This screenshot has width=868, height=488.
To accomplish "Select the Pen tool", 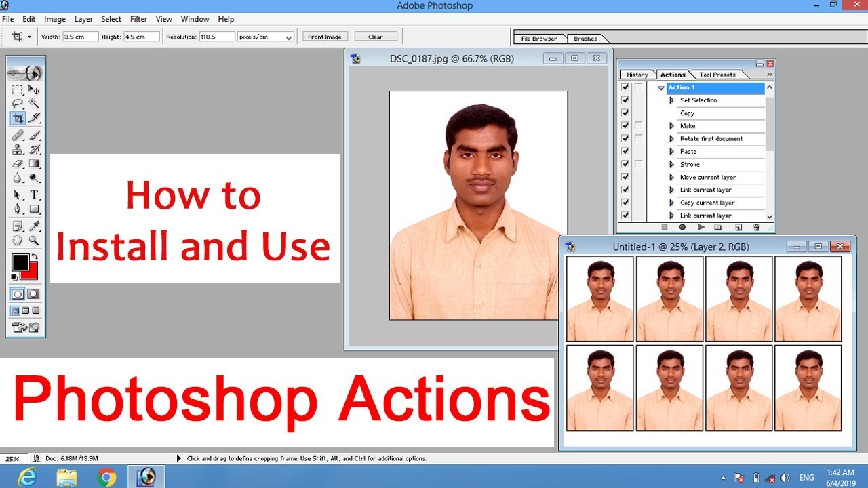I will tap(18, 209).
